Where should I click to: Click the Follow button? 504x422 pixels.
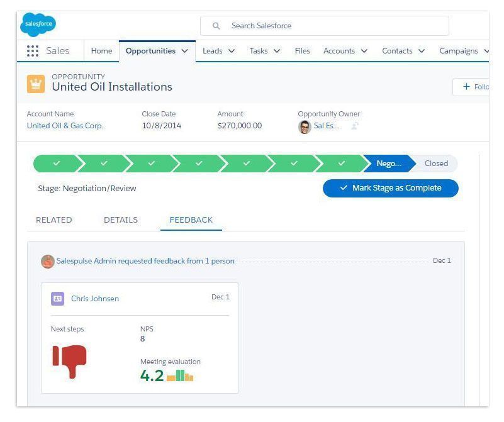coord(471,87)
